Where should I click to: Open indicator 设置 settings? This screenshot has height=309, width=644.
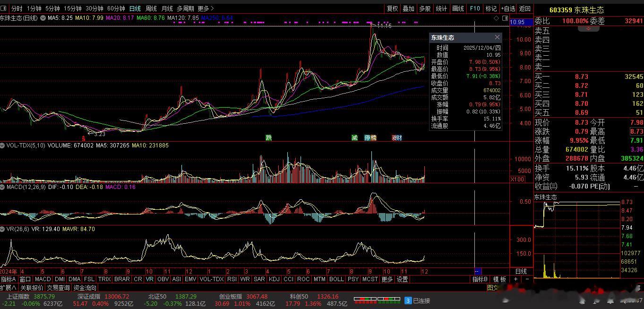[x=402, y=279]
